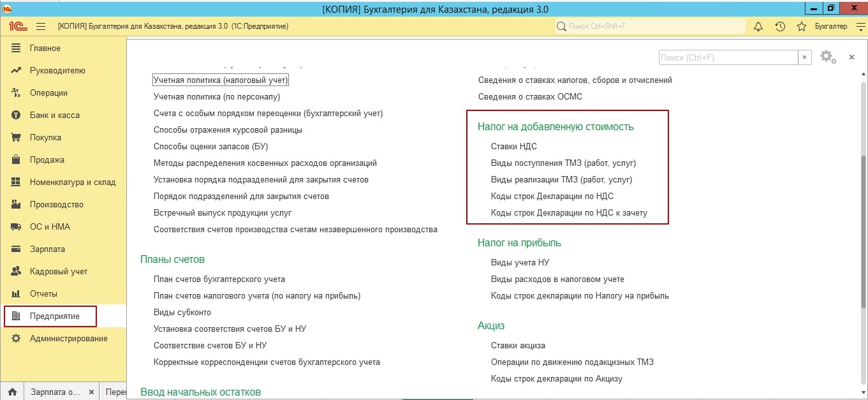Close the Зарплата о... tab

pos(91,392)
